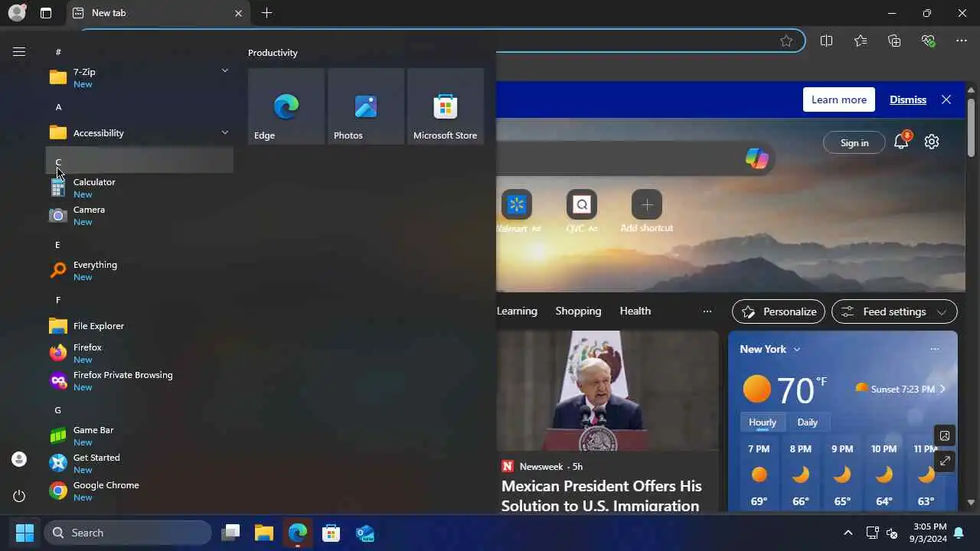
Task: Jump to letter C in app list
Action: tap(139, 161)
